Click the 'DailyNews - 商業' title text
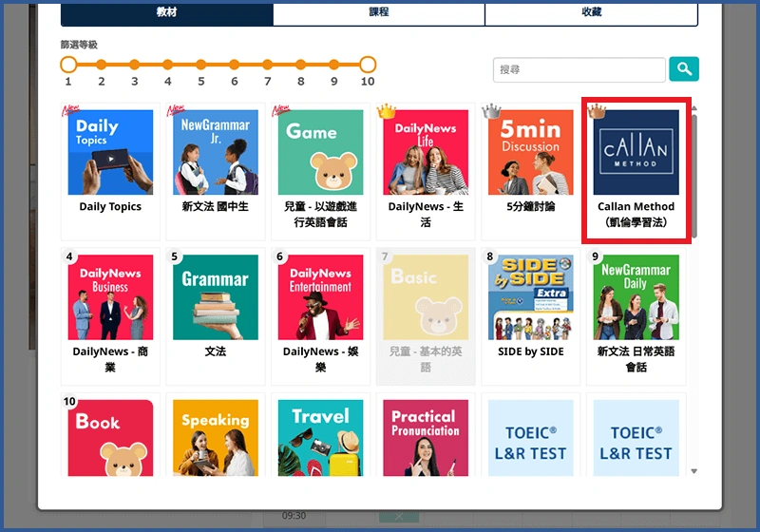Screen dimensions: 760x532 coord(110,359)
